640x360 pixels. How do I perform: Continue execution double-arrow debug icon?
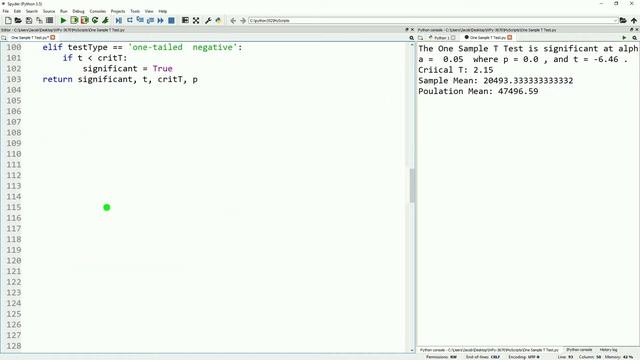coord(160,20)
